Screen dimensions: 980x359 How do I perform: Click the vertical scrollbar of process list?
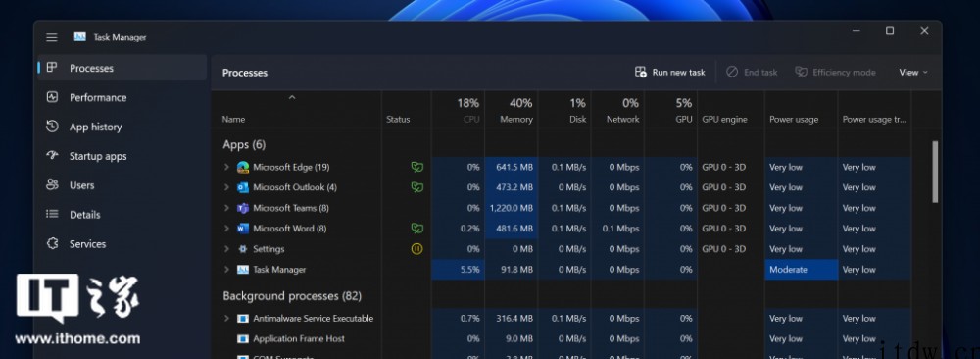click(935, 172)
